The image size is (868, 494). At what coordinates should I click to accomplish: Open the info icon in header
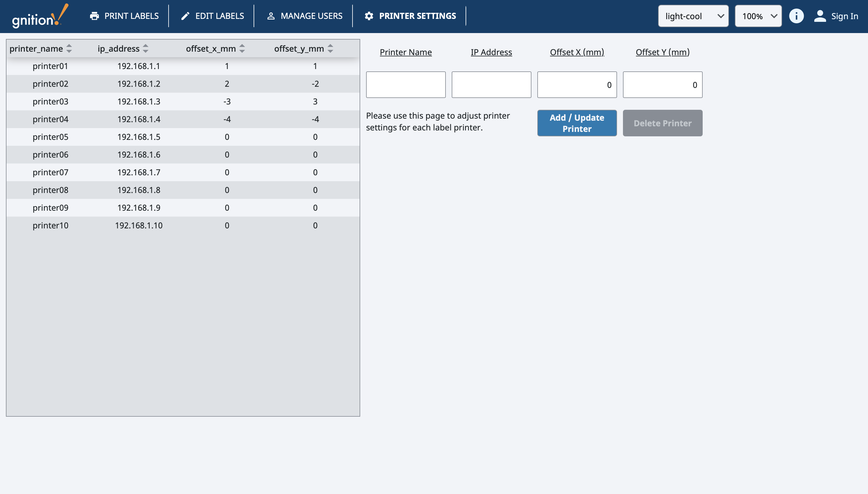796,16
